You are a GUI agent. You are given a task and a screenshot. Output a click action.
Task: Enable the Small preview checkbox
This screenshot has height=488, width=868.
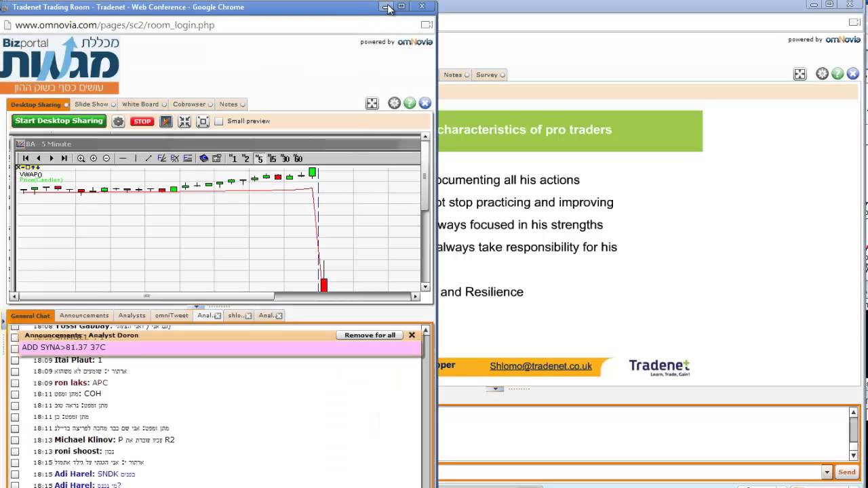coord(219,121)
